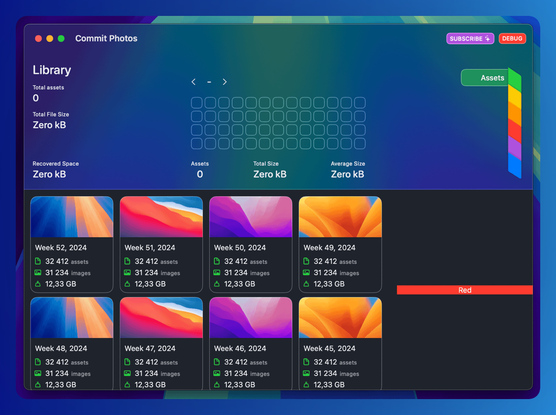
Task: Click the Average Size value
Action: click(x=348, y=174)
